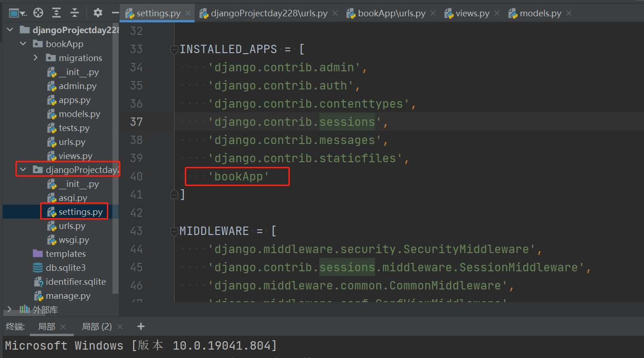Screen dimensions: 644x358
Task: Select db.sqlite3 database file
Action: (65, 268)
